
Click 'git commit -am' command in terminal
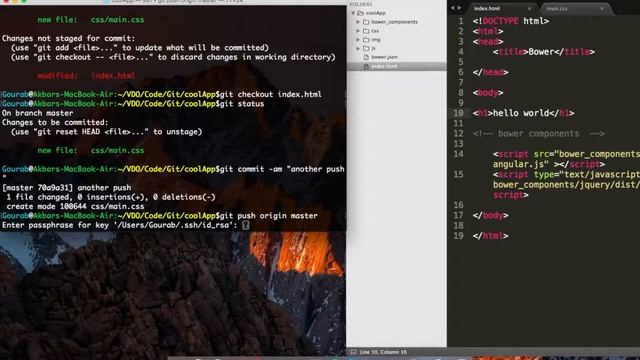click(x=251, y=169)
